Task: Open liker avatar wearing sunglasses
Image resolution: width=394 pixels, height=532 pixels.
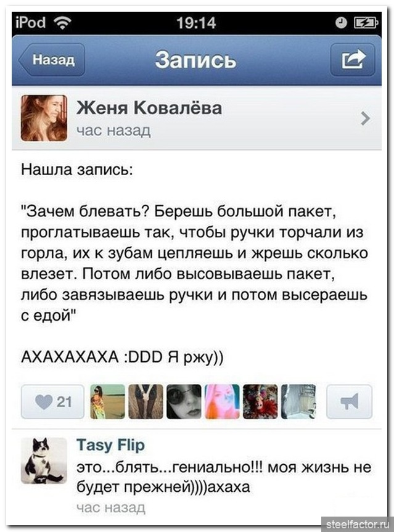Action: tap(184, 402)
